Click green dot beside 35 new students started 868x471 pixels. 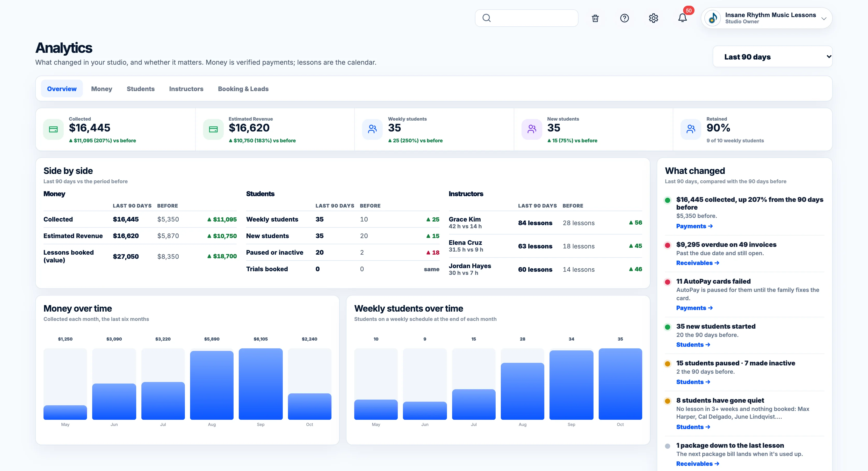[x=667, y=327]
